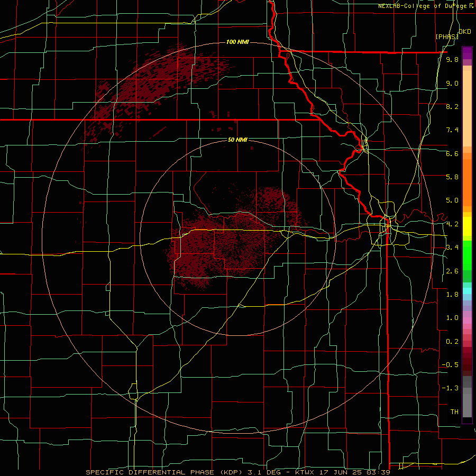Click the 4.2 value on the color scale
Viewport: 476px width, 476px height.
click(x=452, y=224)
